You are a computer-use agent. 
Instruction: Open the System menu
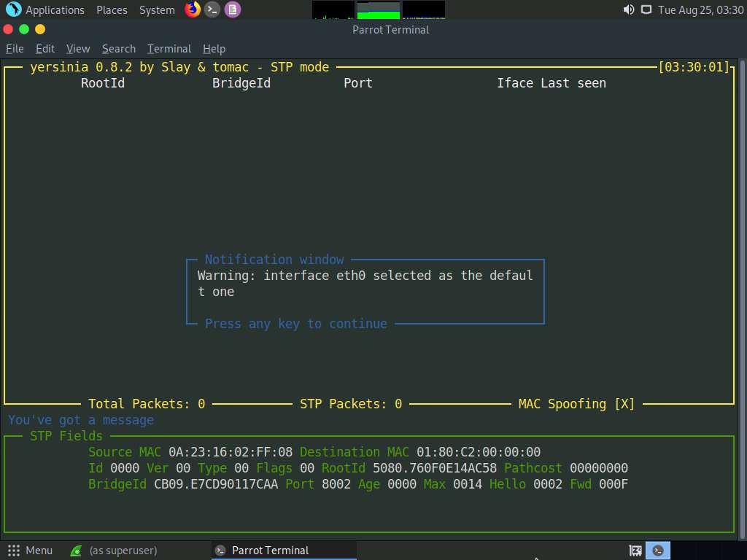[157, 10]
